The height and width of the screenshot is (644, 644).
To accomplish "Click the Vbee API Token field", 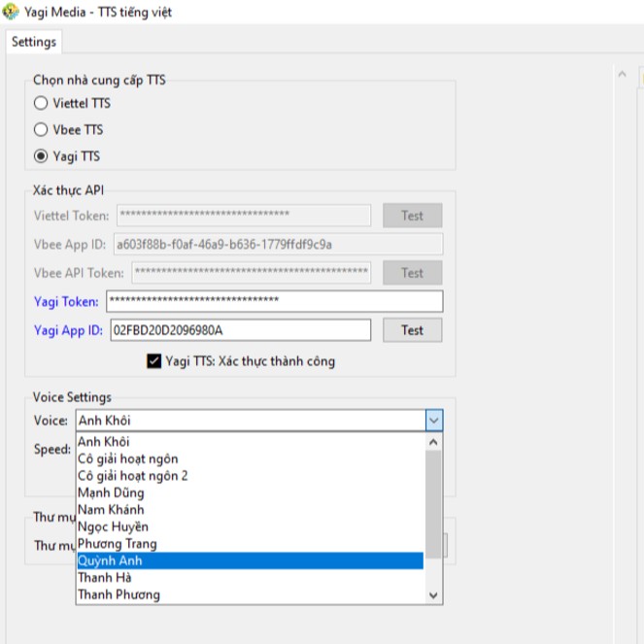I will pyautogui.click(x=251, y=273).
